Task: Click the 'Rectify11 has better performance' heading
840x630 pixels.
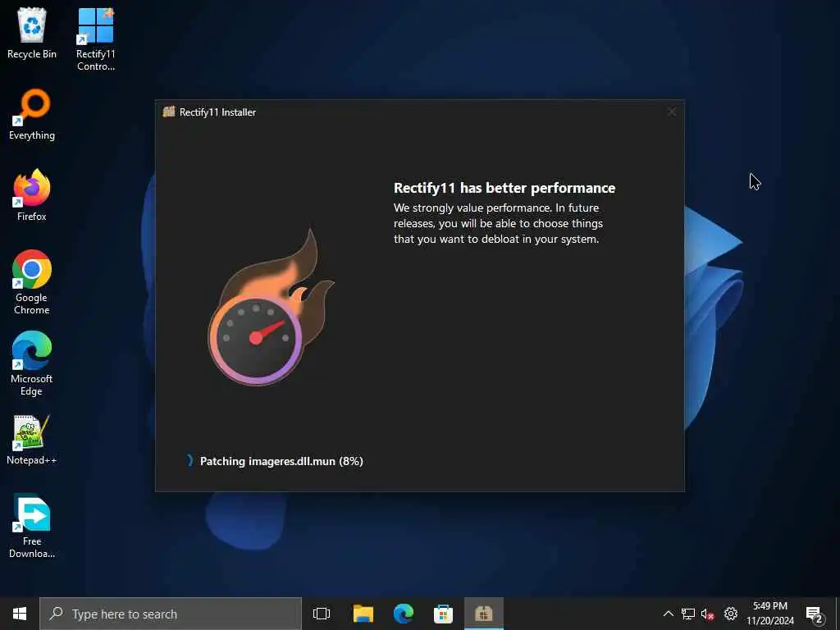Action: (504, 188)
